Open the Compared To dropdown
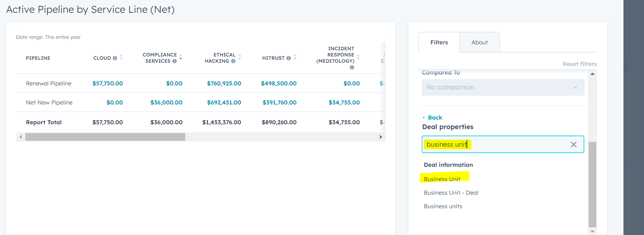 coord(502,88)
